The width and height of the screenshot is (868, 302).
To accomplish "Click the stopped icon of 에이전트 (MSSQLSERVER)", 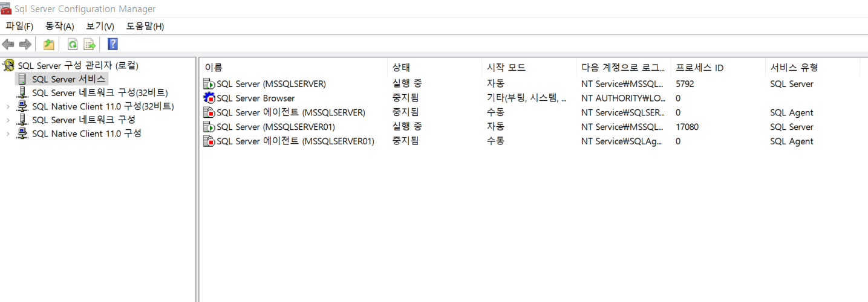I will click(x=209, y=112).
